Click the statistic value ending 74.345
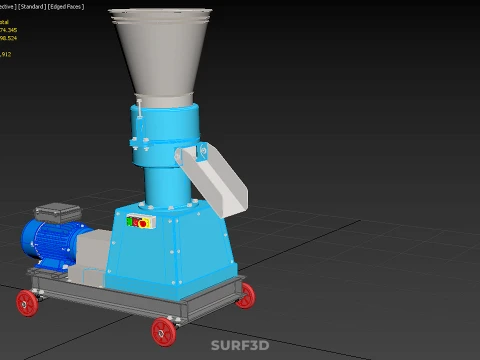The image size is (480, 360). coord(8,30)
